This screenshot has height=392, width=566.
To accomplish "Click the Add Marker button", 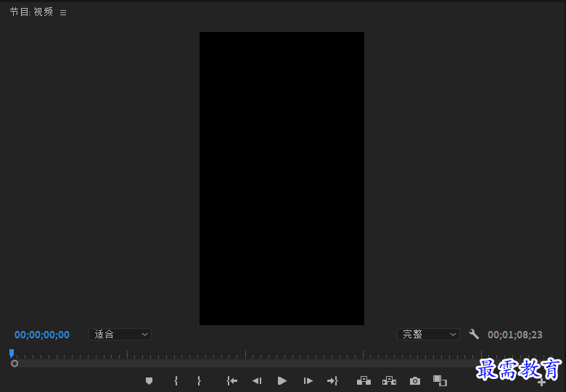I will click(149, 381).
